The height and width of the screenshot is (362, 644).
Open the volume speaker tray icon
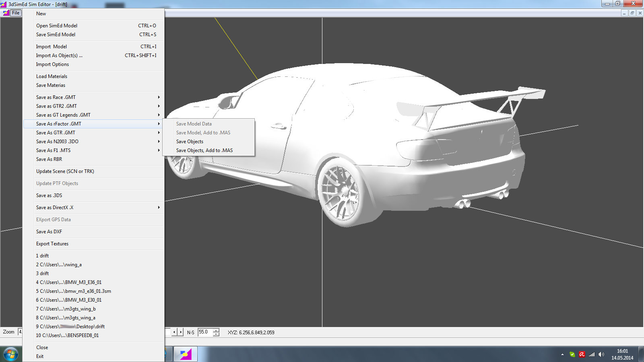click(x=601, y=354)
